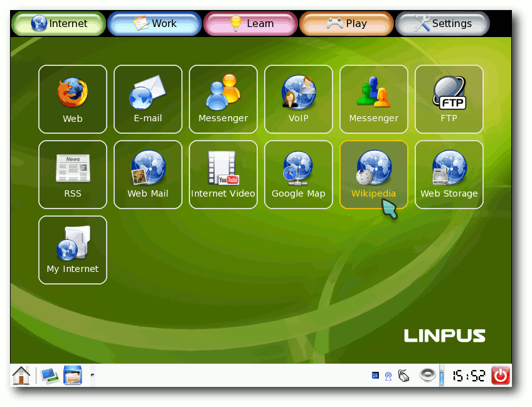Open the My Internet folder tile
This screenshot has width=532, height=407.
[73, 250]
